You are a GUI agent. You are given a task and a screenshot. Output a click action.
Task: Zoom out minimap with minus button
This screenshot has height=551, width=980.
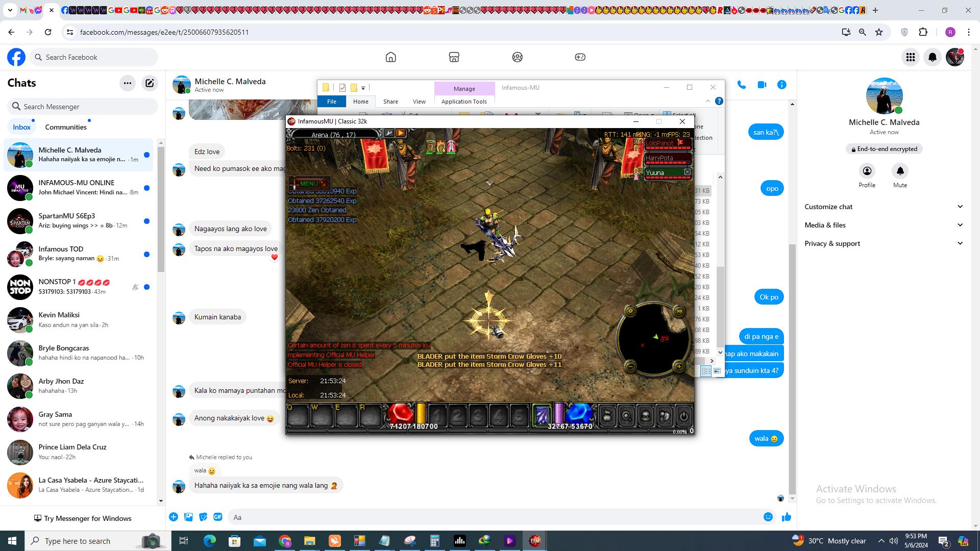pyautogui.click(x=630, y=366)
